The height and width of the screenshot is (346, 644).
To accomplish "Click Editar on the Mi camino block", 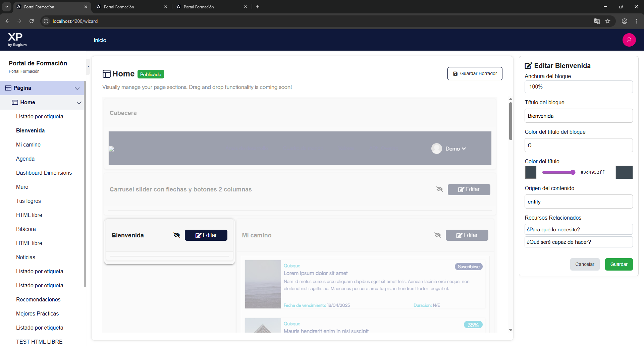I will [x=467, y=235].
